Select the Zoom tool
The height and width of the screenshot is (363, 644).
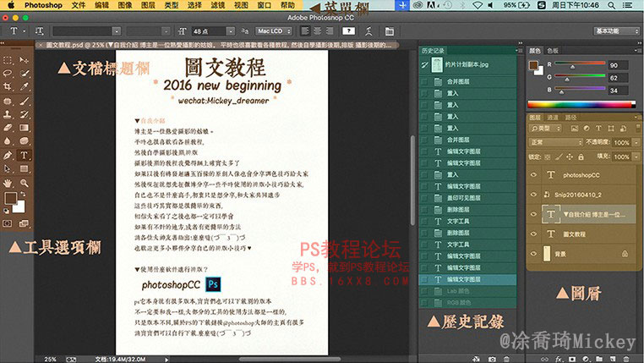pos(25,183)
